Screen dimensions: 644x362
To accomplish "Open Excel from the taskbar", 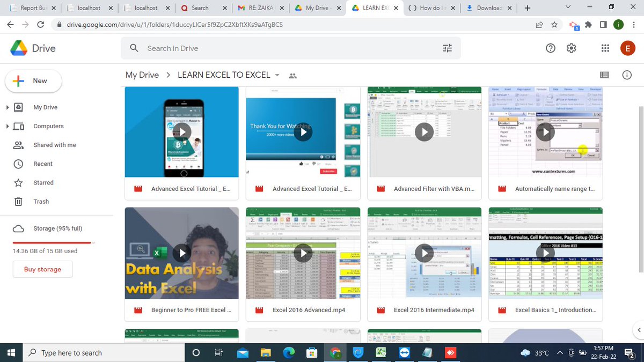I will (x=382, y=352).
